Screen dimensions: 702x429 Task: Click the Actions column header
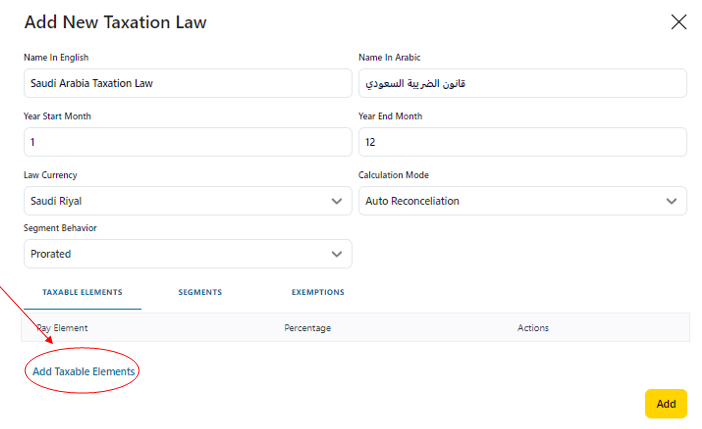coord(533,328)
